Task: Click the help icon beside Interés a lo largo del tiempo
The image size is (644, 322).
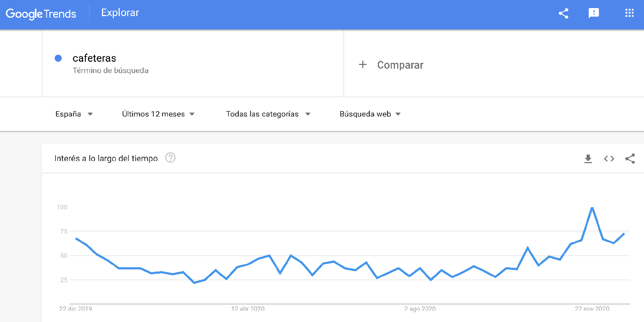Action: click(x=170, y=158)
